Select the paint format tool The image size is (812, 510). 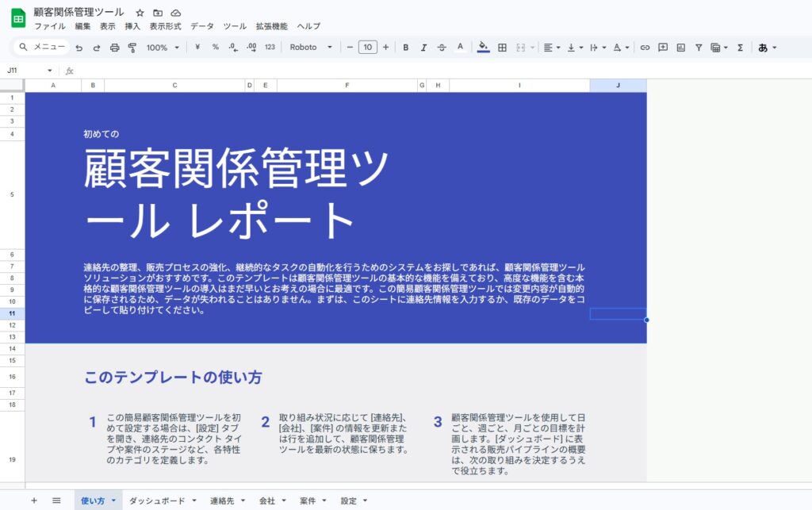(x=132, y=48)
